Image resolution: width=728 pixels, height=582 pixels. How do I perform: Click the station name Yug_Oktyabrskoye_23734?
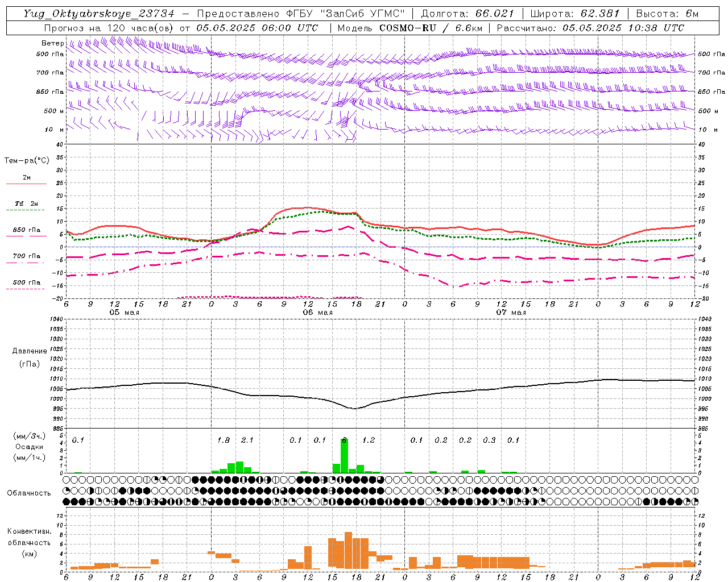[x=99, y=14]
